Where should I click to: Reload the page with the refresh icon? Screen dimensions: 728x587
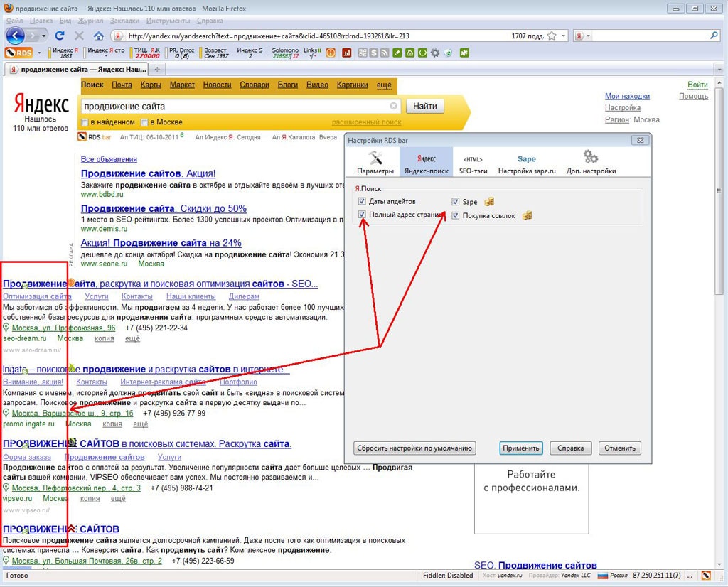click(x=60, y=36)
